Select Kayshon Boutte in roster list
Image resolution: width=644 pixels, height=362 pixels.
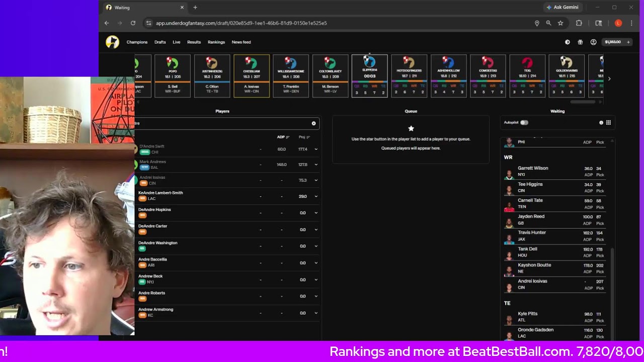[555, 268]
